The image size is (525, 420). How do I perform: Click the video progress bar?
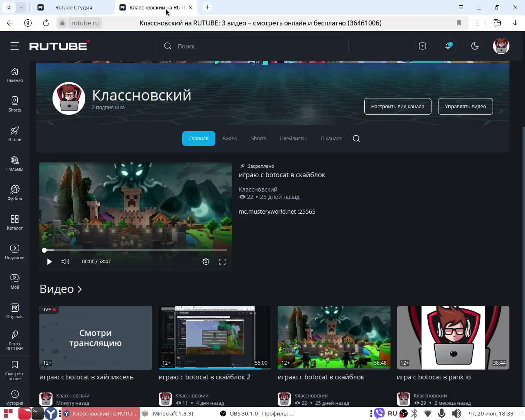click(x=135, y=250)
